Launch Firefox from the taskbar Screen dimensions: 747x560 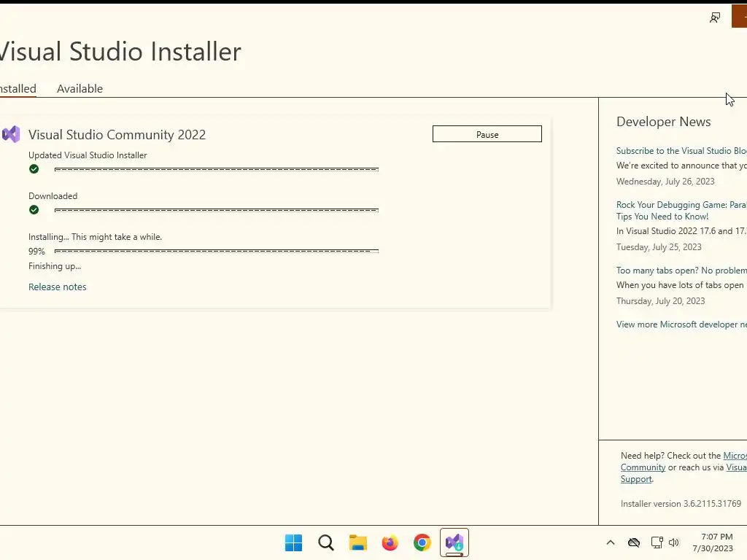tap(390, 542)
